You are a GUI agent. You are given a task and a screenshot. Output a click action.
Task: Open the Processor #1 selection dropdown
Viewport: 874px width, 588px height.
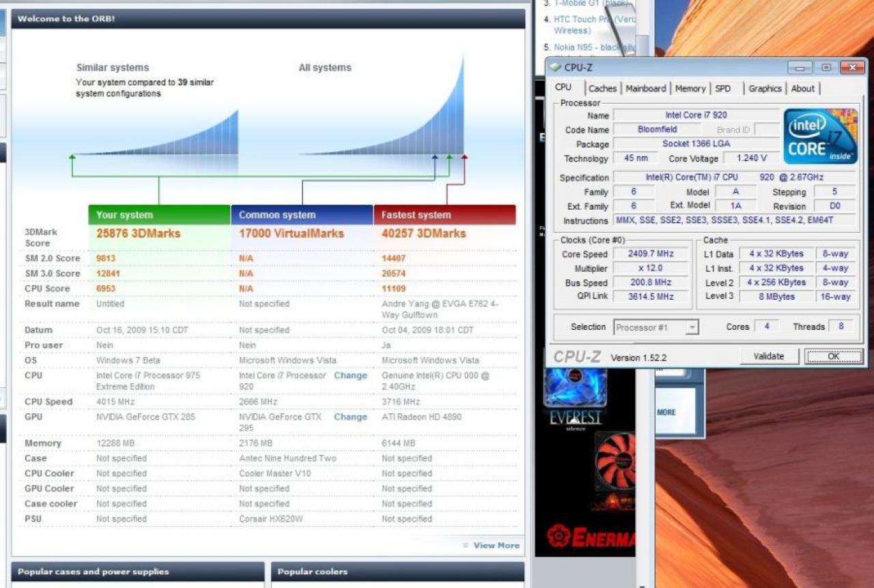pyautogui.click(x=656, y=327)
